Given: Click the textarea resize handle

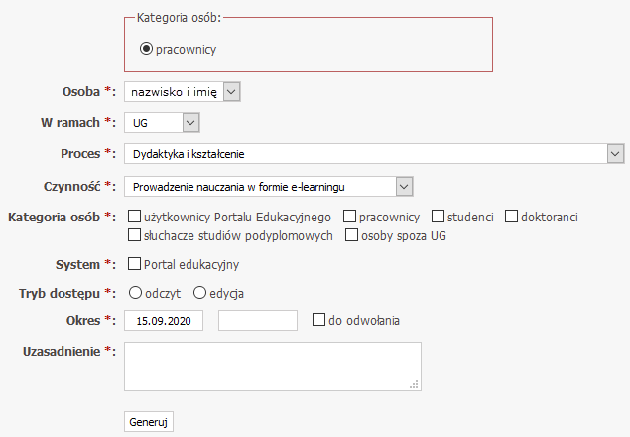Looking at the screenshot, I should pos(415,384).
